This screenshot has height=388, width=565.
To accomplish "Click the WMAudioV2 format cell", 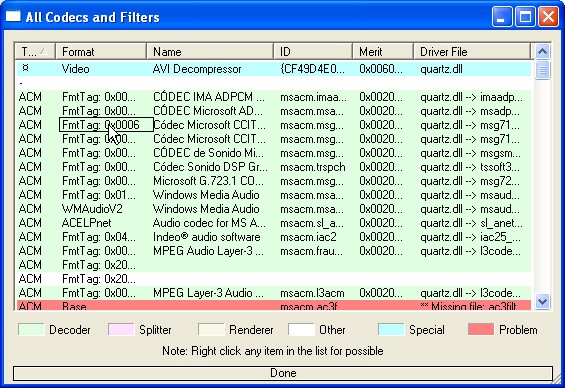I will tap(92, 209).
